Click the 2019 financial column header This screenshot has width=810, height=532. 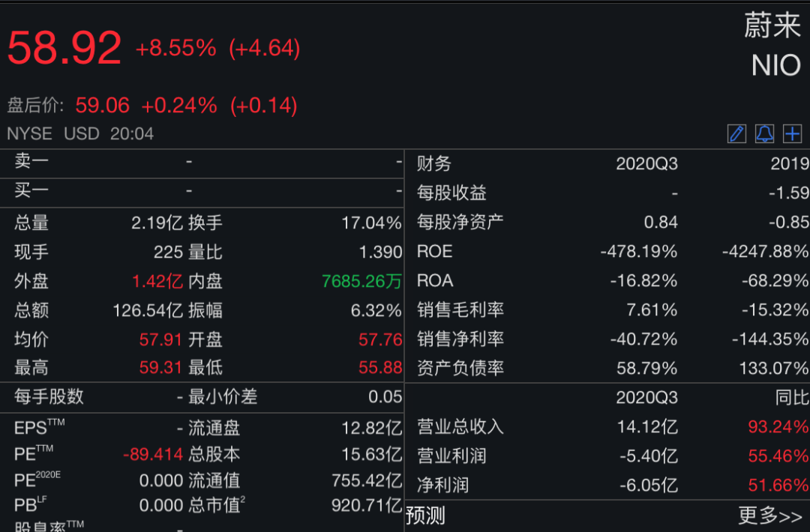[789, 163]
